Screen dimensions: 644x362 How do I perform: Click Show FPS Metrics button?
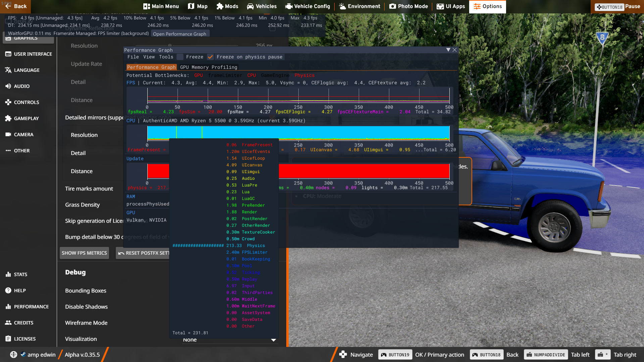[84, 253]
